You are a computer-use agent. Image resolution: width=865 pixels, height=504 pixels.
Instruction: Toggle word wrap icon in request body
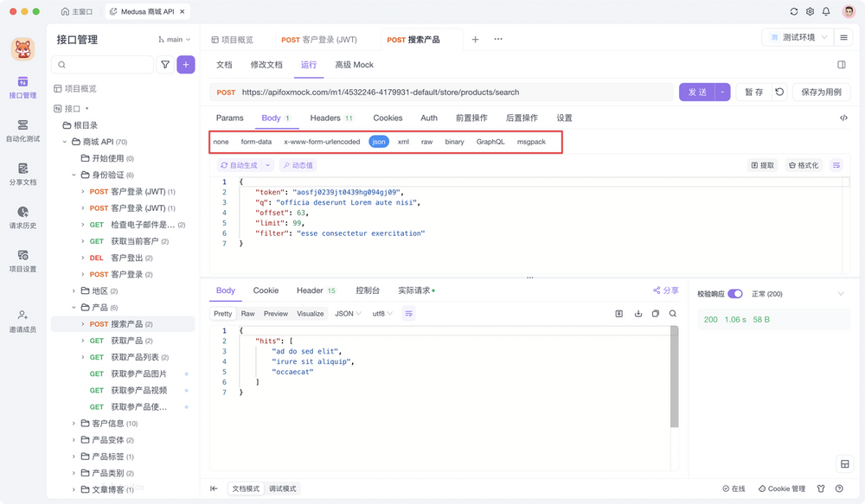(x=836, y=165)
